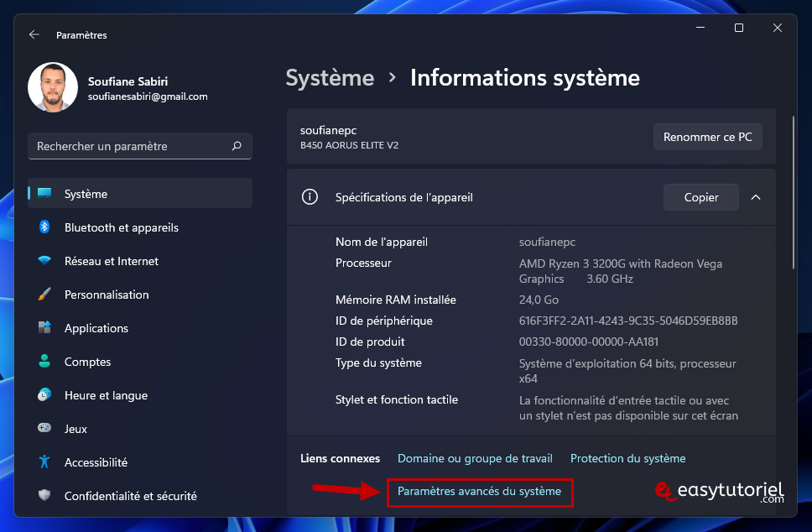
Task: Click the Comptes person icon
Action: tap(44, 361)
